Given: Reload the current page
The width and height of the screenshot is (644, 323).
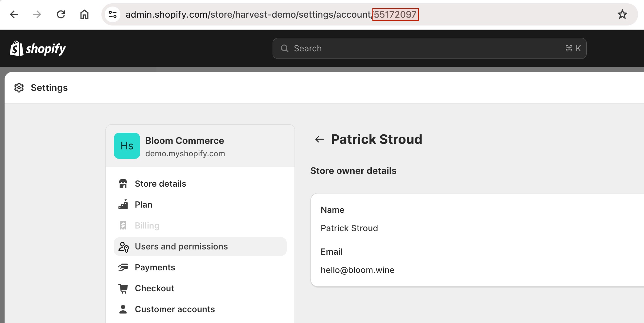Looking at the screenshot, I should click(x=61, y=14).
